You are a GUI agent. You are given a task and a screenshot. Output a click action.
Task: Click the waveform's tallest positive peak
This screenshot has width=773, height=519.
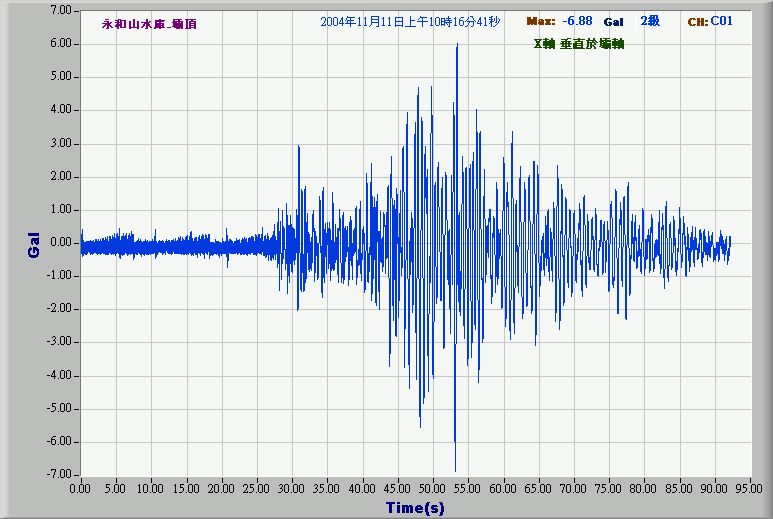457,47
